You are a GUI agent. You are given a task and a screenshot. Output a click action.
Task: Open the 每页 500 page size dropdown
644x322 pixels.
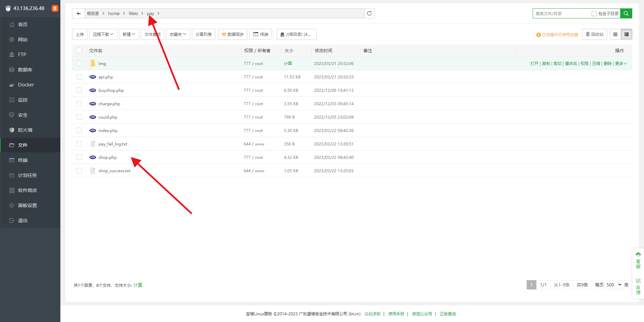[614, 285]
